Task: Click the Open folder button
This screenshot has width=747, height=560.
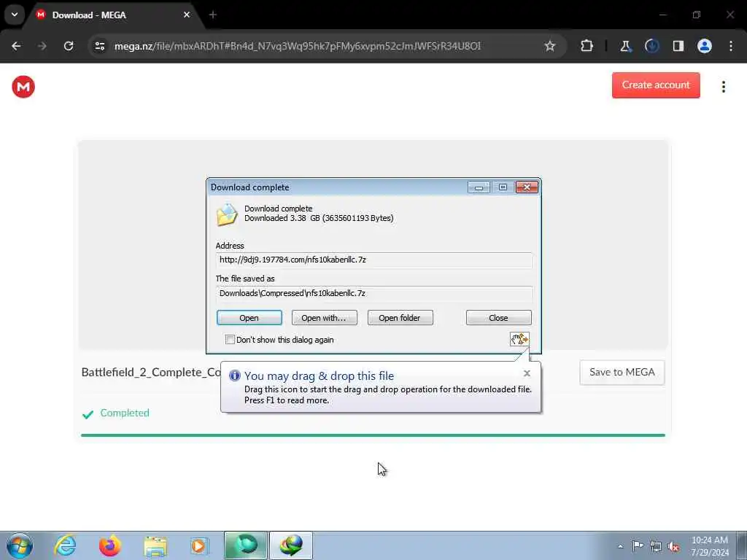Action: [400, 318]
